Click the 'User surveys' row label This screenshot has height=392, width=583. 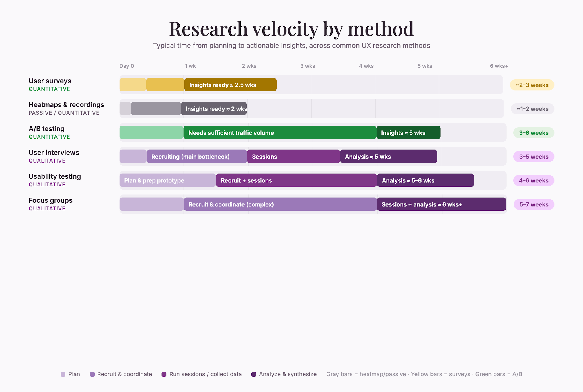(50, 81)
